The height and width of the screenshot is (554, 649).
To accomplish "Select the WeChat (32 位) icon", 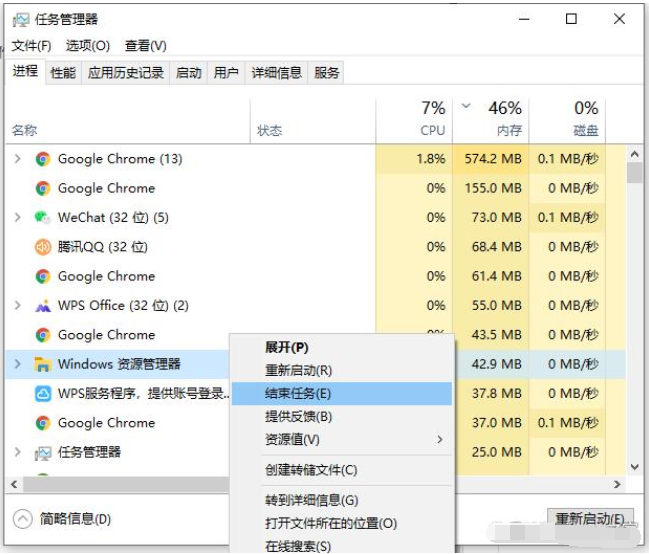I will (43, 217).
